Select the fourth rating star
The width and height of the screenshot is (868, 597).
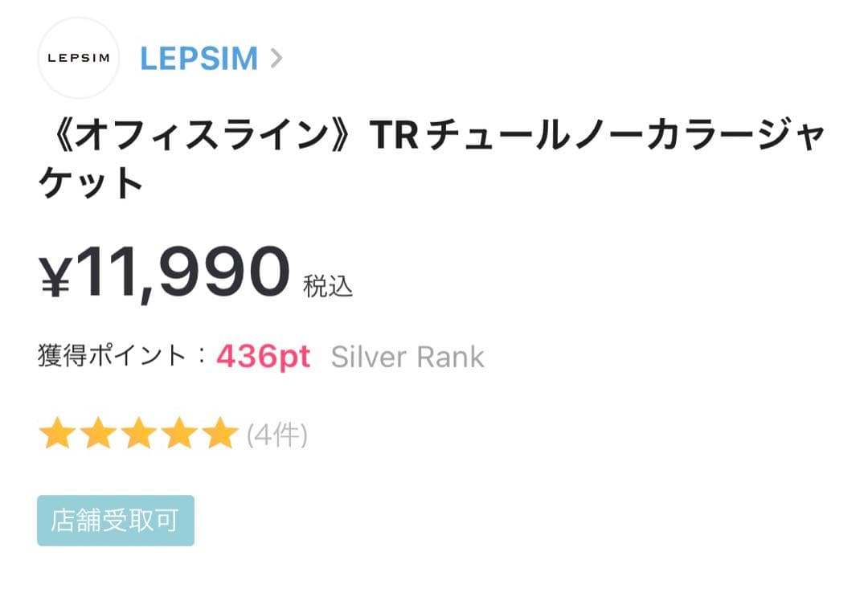tap(179, 434)
